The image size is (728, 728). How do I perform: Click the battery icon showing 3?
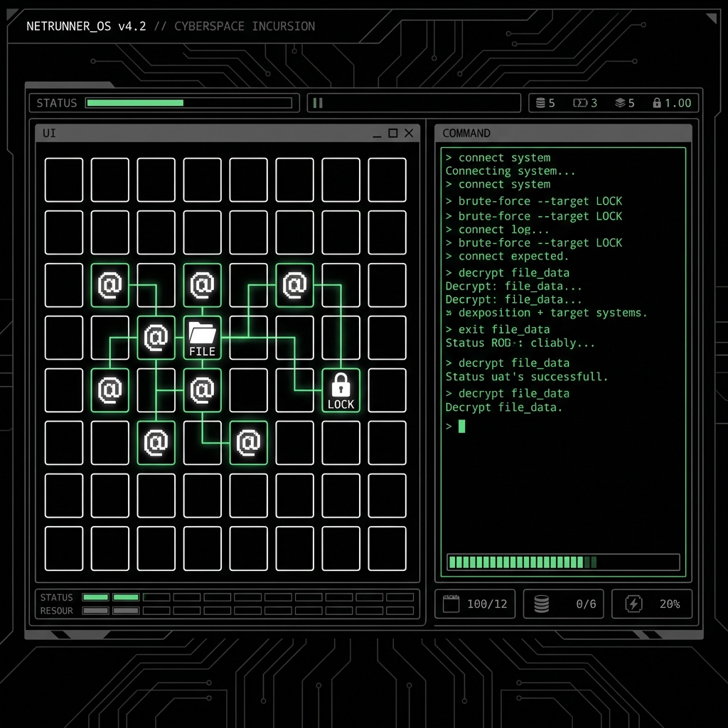point(579,102)
